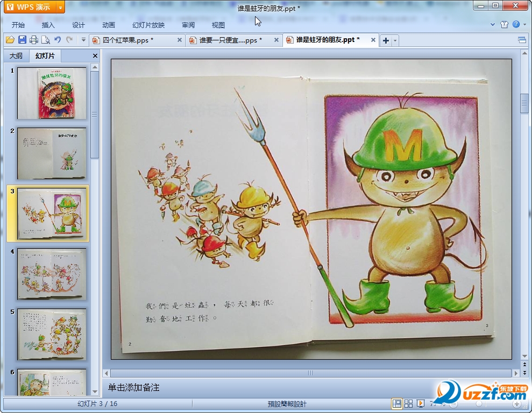Open the dropdown arrow beside help
Viewport: 532px width, 413px height.
pyautogui.click(x=524, y=24)
